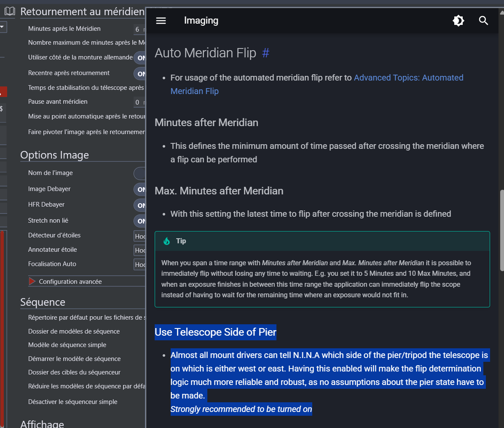Open the Détecteur d'étoiles dropdown

pos(140,236)
